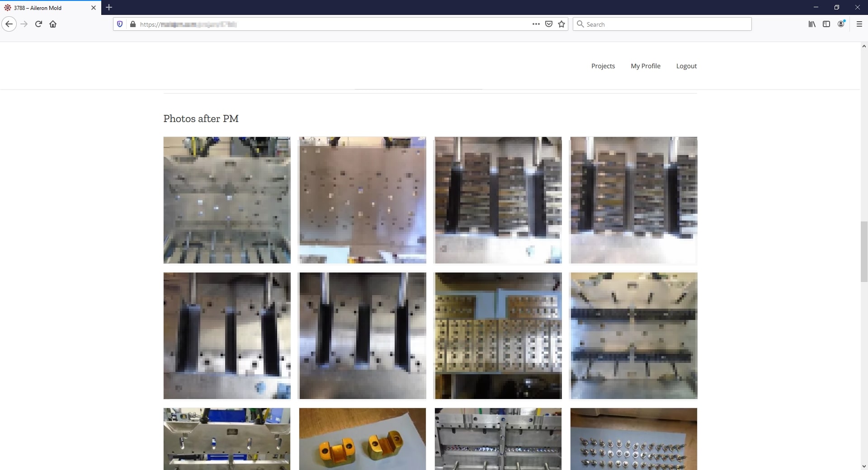Image resolution: width=868 pixels, height=470 pixels.
Task: Open the browser home page
Action: pos(53,24)
